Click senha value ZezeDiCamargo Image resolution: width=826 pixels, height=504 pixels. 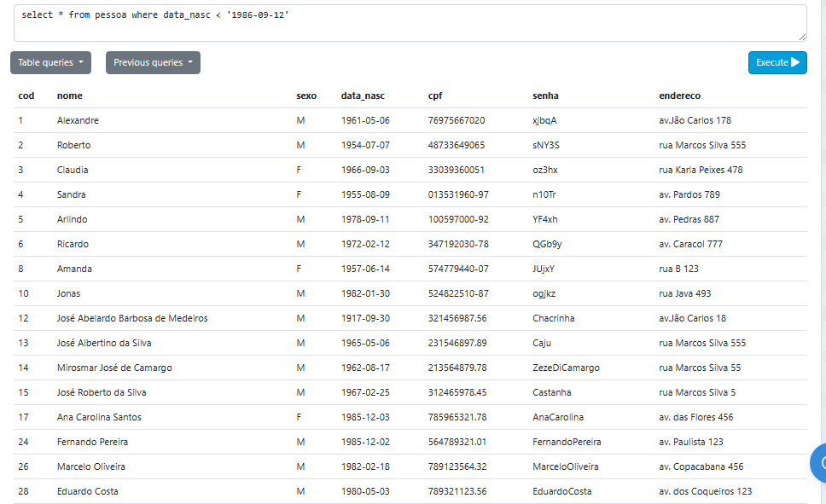566,368
